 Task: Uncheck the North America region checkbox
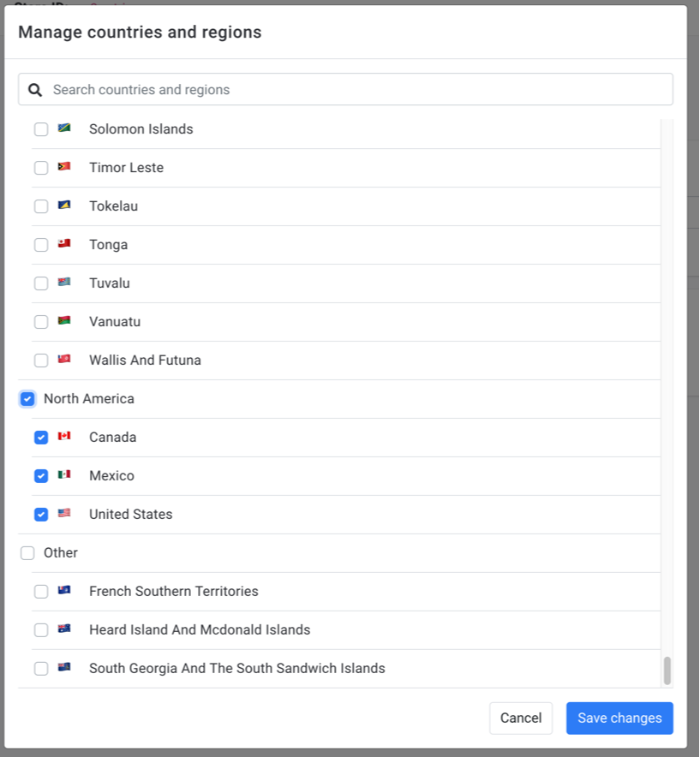click(27, 399)
